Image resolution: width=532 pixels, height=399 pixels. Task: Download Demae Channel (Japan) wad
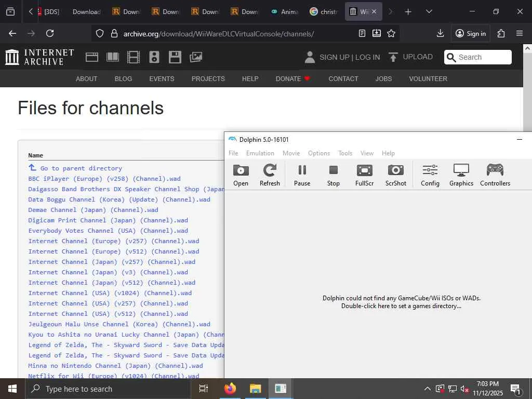coord(94,210)
